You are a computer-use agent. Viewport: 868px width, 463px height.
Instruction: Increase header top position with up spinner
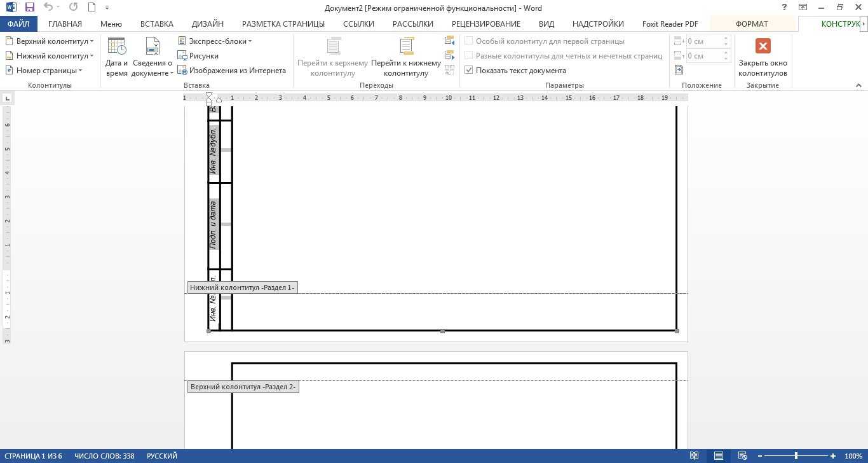click(726, 38)
